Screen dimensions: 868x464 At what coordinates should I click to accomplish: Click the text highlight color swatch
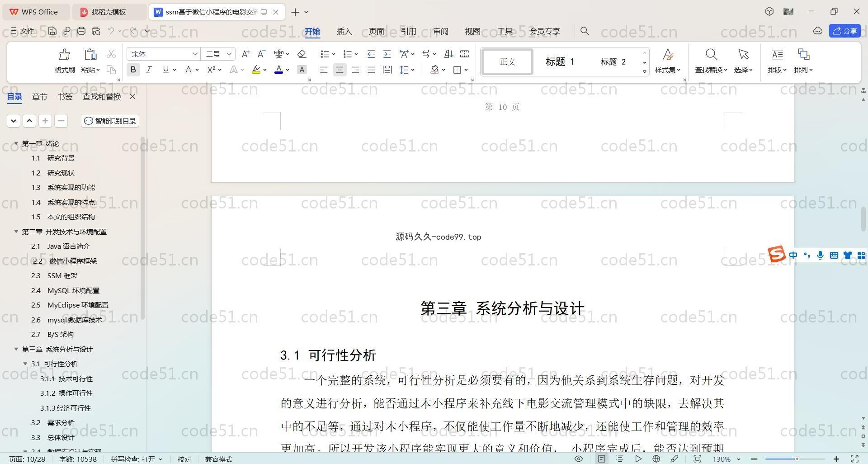tap(256, 70)
